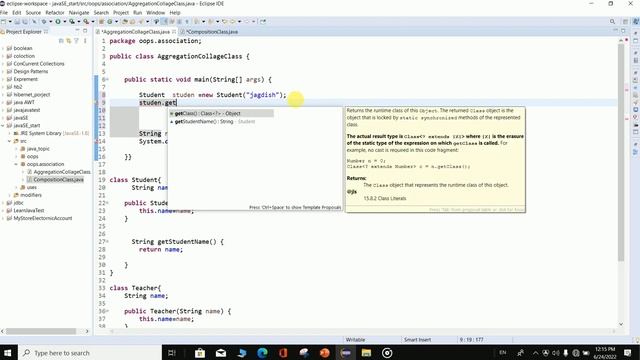
Task: Click the Coverage run toolbar icon
Action: click(x=72, y=22)
